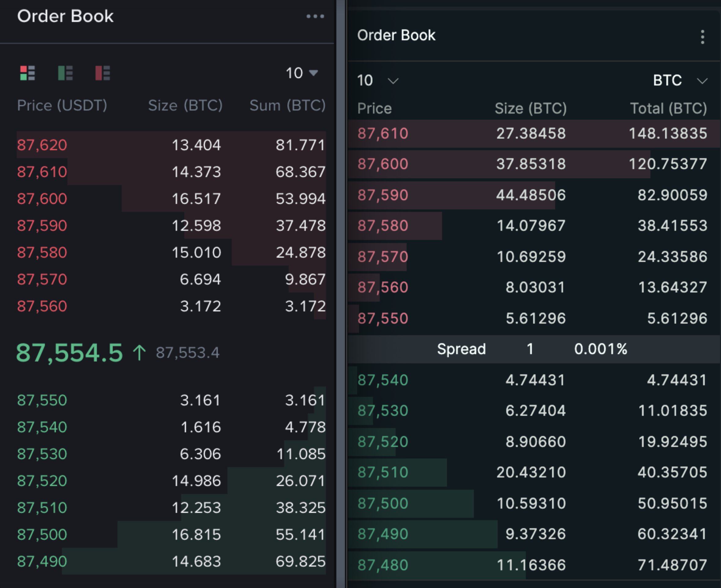Click the Sum (BTC) column header
The height and width of the screenshot is (588, 721).
[287, 105]
